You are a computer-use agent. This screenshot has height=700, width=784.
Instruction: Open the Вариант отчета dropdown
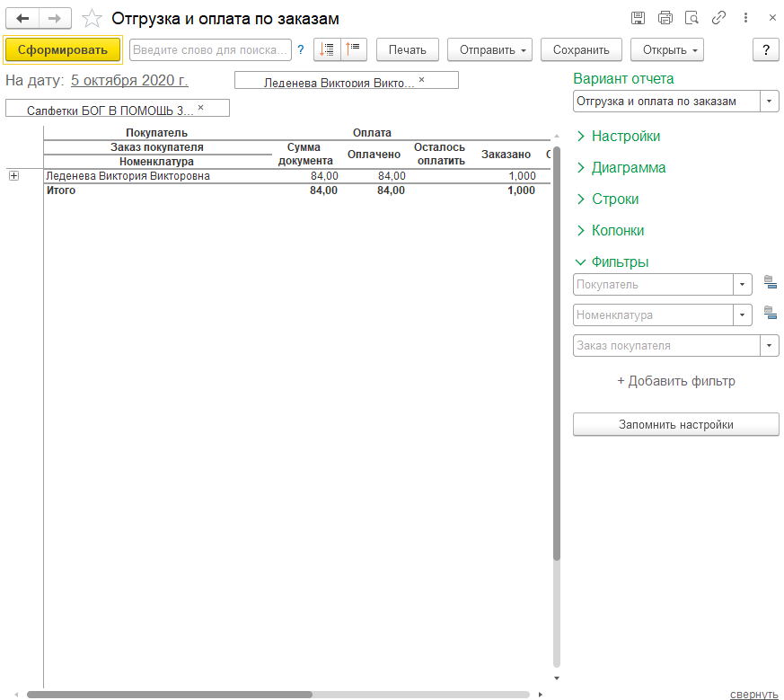pyautogui.click(x=770, y=102)
